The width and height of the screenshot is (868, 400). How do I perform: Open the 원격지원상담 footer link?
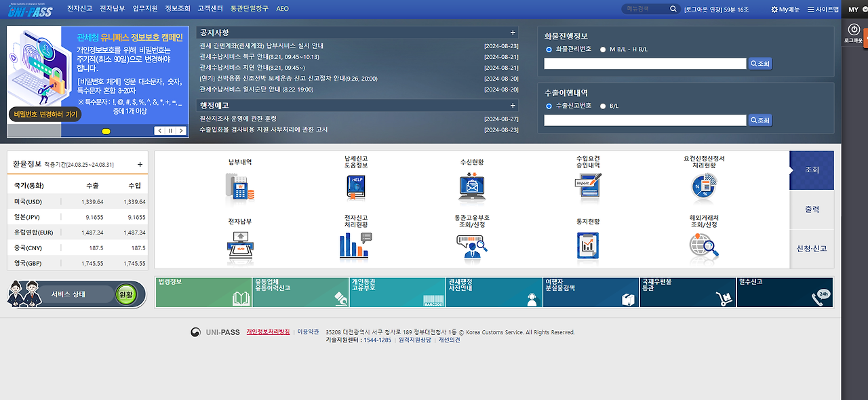coord(415,340)
